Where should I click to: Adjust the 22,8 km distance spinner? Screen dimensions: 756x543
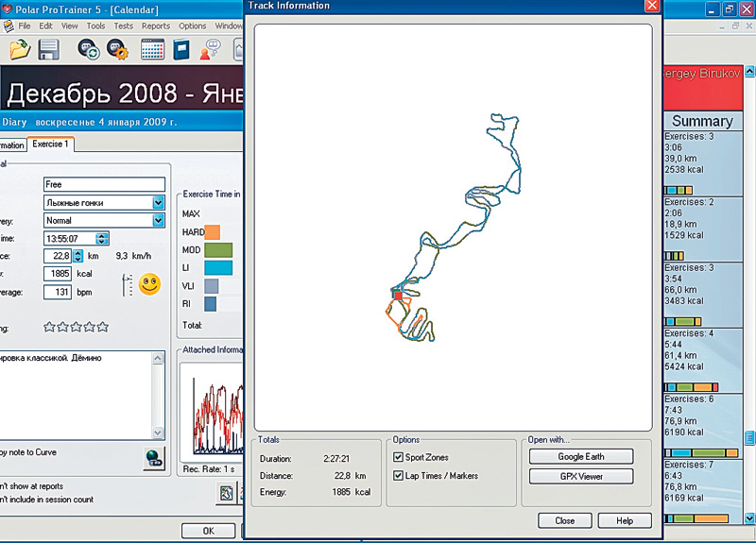pyautogui.click(x=77, y=256)
